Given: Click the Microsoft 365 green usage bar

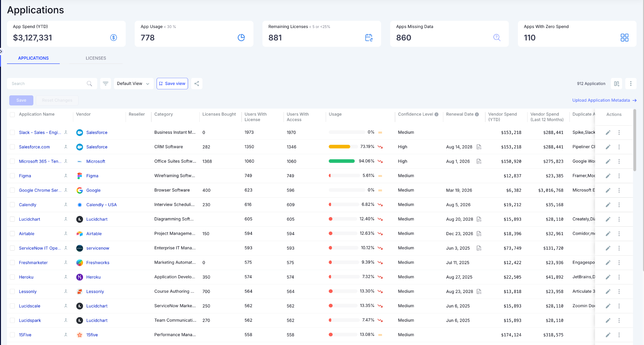Looking at the screenshot, I should pos(342,161).
